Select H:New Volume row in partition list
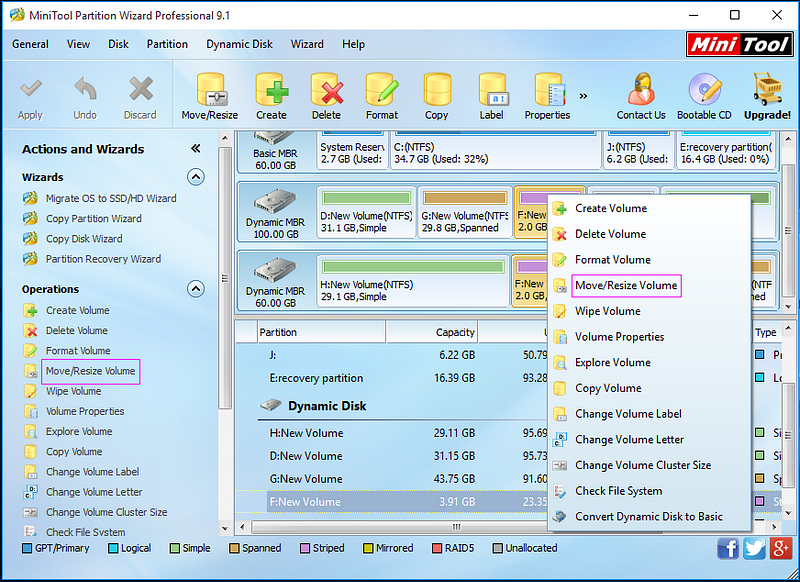Image resolution: width=800 pixels, height=582 pixels. pyautogui.click(x=391, y=433)
